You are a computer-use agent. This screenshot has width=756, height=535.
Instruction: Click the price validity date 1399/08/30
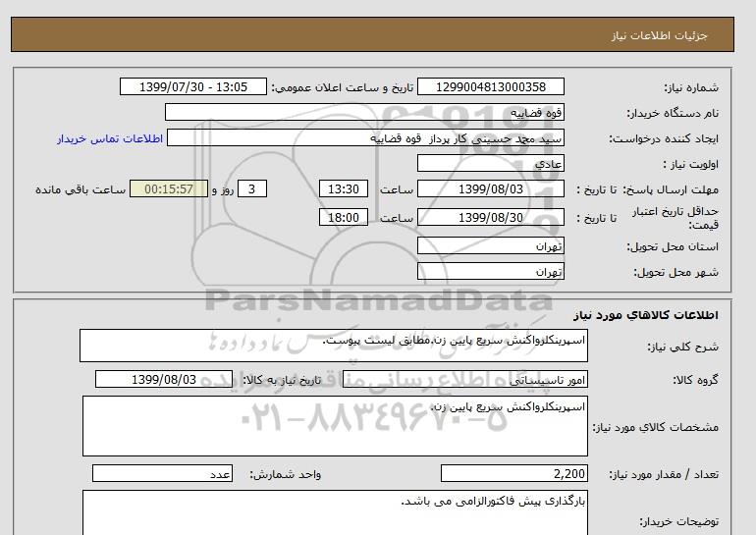[490, 217]
